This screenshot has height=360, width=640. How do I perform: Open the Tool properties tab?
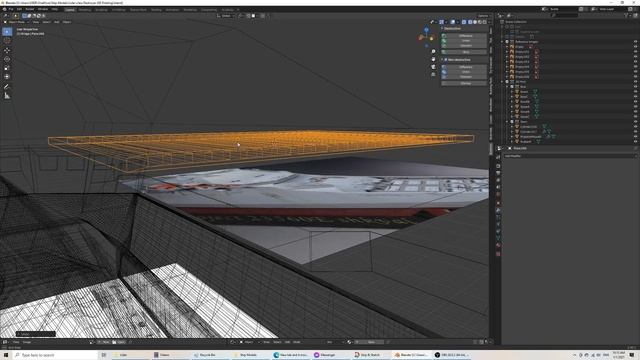pos(498,157)
